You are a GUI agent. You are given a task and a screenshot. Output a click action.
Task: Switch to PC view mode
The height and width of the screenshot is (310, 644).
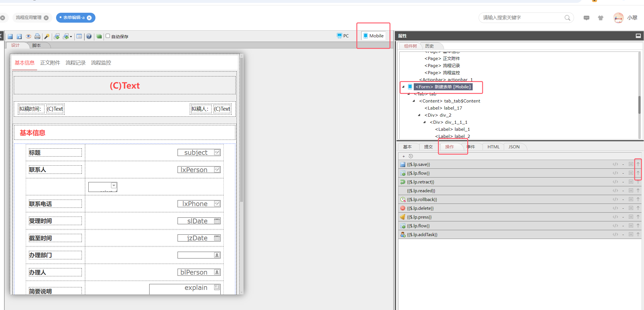pos(343,36)
